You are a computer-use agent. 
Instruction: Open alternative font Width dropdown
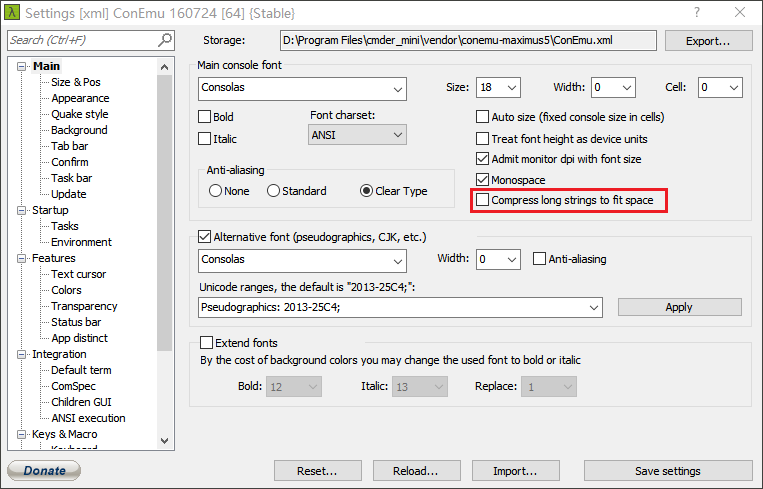click(498, 259)
